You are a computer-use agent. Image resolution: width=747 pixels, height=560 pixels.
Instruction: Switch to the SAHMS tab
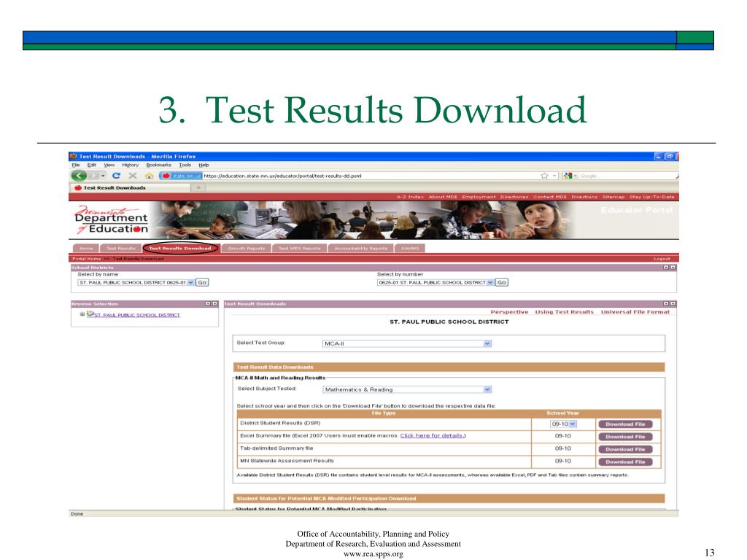[x=410, y=248]
